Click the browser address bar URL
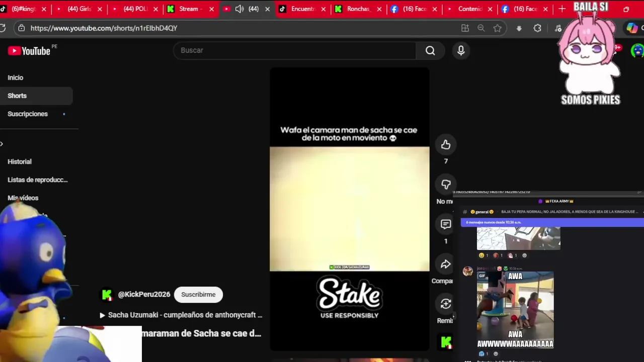The width and height of the screenshot is (644, 362). pyautogui.click(x=104, y=28)
